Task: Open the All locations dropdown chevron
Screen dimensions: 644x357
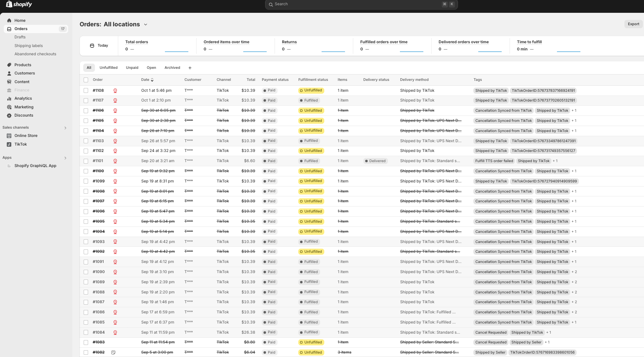Action: 146,24
